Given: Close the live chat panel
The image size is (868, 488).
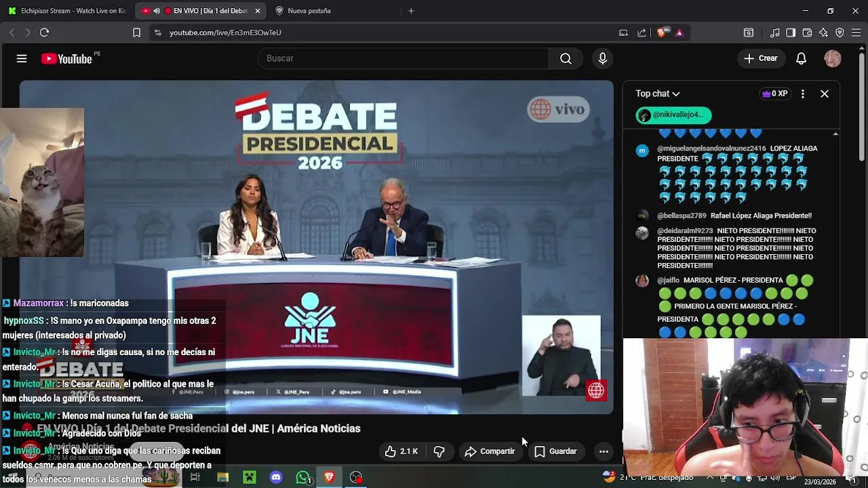Looking at the screenshot, I should 825,94.
